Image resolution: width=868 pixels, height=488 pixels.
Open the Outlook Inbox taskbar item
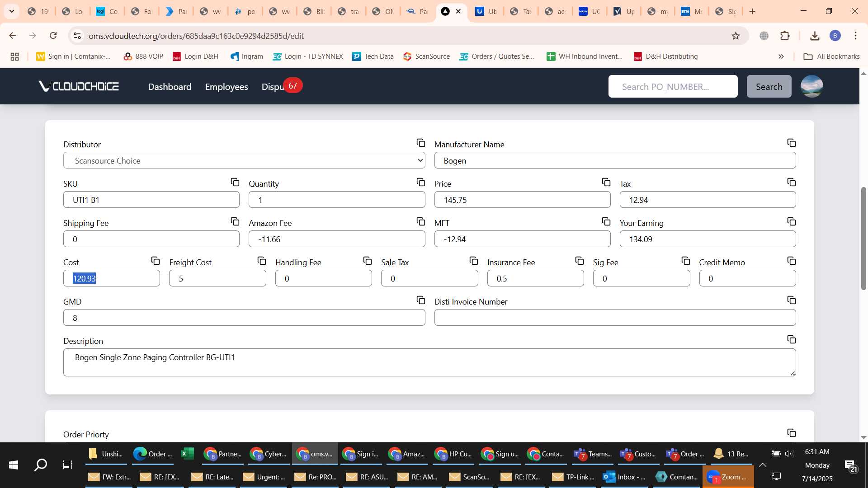[625, 477]
